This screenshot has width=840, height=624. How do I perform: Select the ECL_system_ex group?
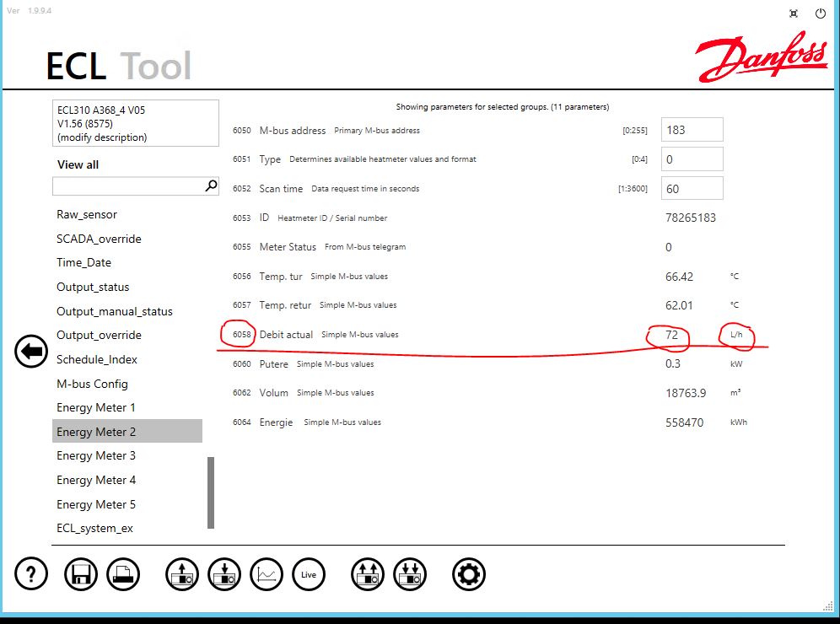coord(94,528)
